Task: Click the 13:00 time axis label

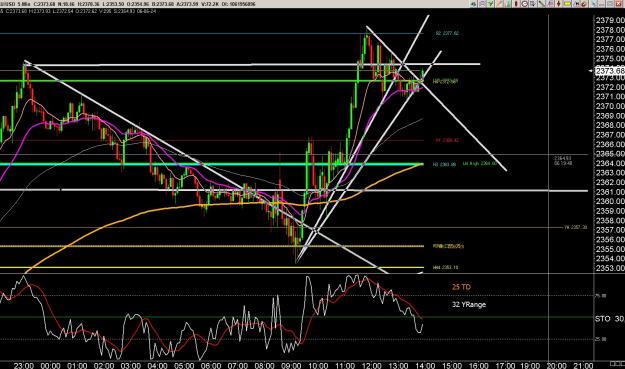Action: click(x=398, y=365)
